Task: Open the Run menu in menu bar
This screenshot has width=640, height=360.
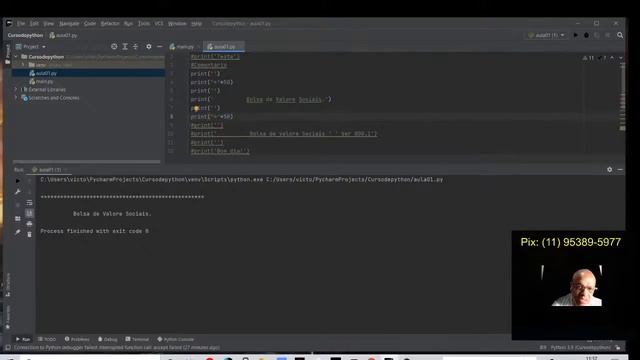Action: (128, 24)
